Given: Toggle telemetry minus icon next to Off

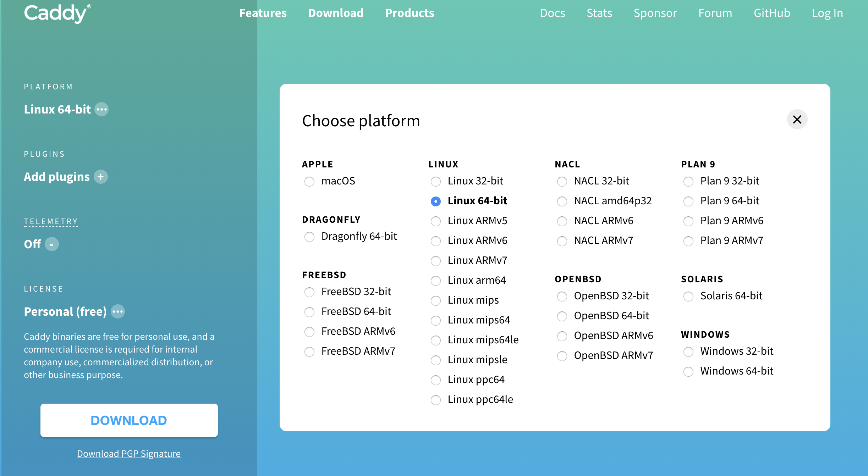Looking at the screenshot, I should coord(52,244).
